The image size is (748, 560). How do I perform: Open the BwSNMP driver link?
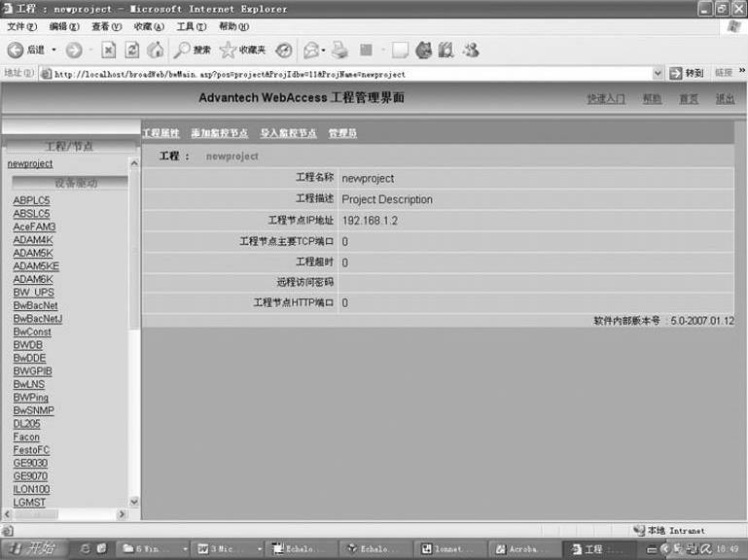(33, 410)
